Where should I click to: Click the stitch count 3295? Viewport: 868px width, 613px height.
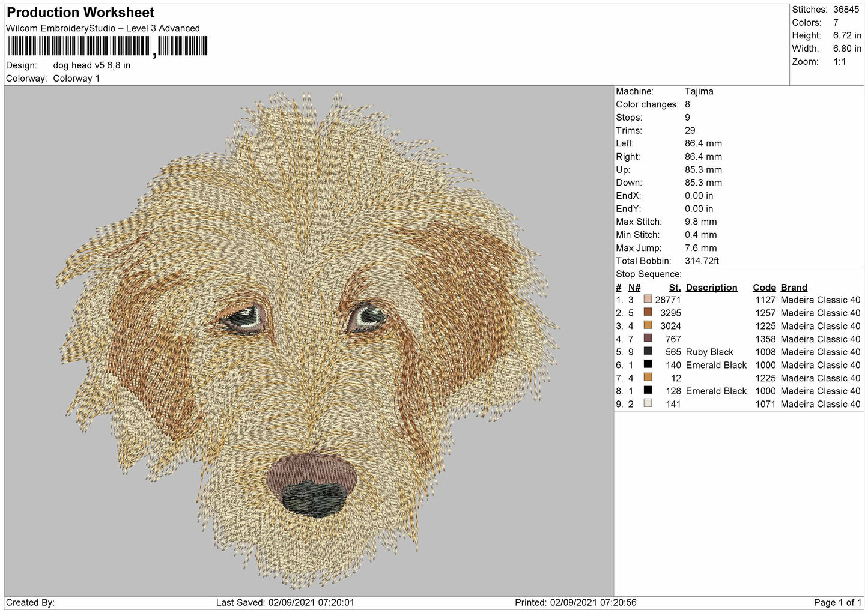click(x=670, y=313)
